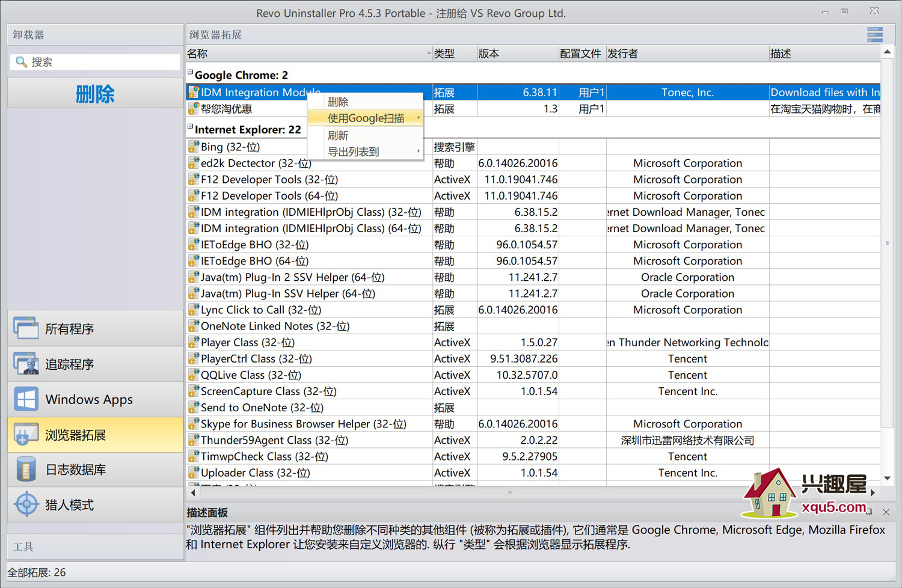Close the description panel (描述面板)
The image size is (902, 588).
tap(886, 512)
